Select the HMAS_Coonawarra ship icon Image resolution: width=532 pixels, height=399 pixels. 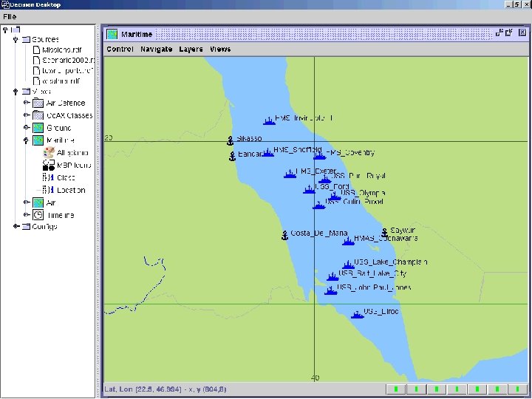pos(349,241)
